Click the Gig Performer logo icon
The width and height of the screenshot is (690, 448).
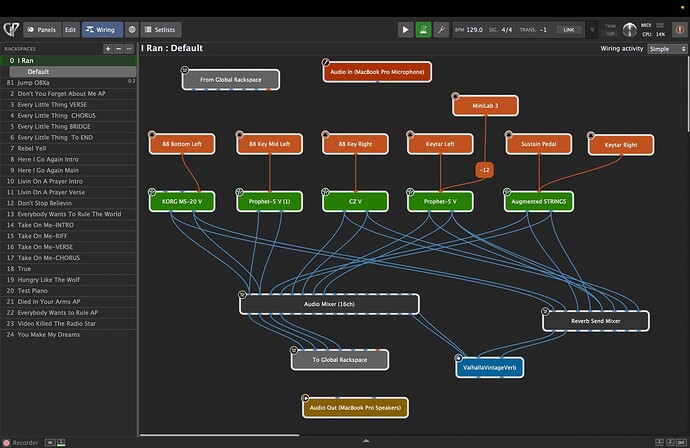[x=11, y=29]
